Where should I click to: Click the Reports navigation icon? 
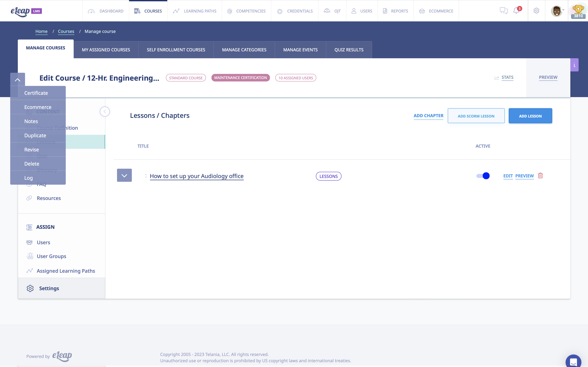(385, 11)
